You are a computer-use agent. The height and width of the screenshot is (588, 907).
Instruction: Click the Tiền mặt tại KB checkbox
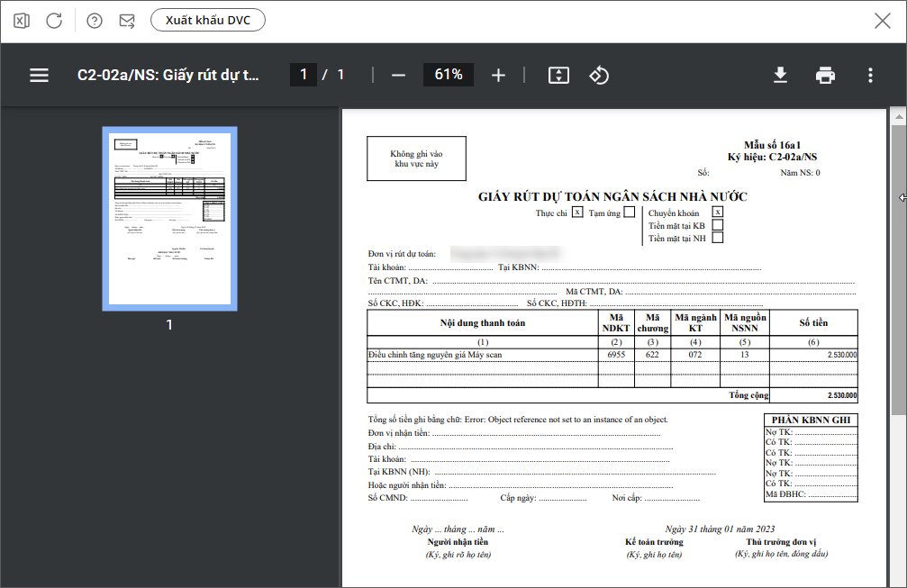[718, 225]
